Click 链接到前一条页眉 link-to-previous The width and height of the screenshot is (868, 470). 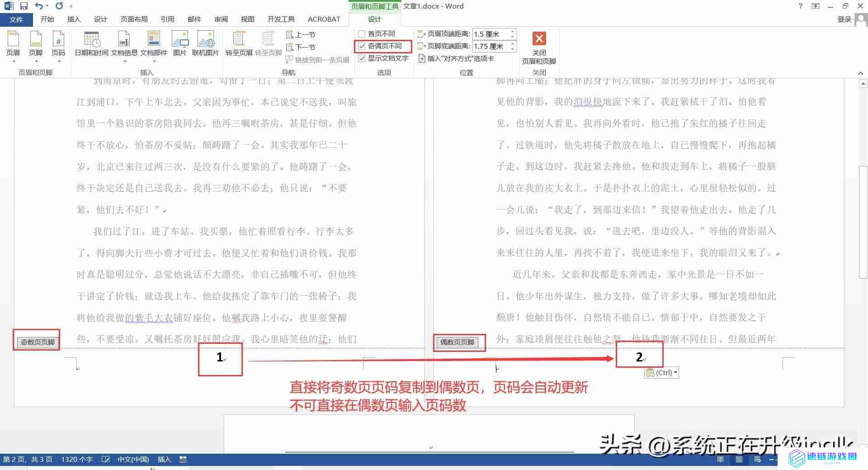[x=318, y=60]
